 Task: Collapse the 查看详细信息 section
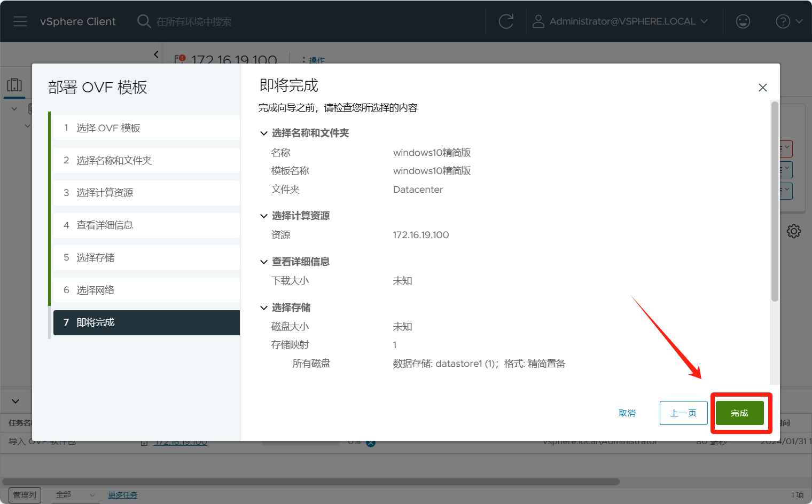[264, 262]
